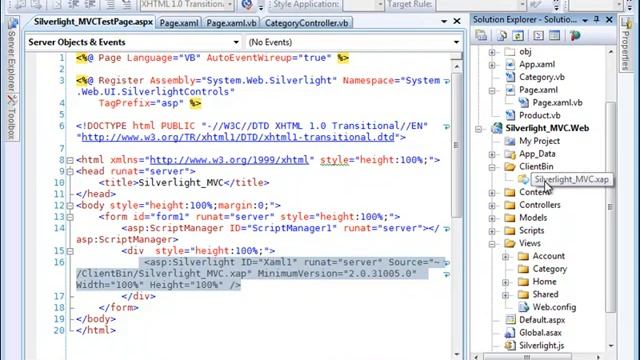Expand the Shared folder under Views
640x360 pixels.
pos(505,295)
